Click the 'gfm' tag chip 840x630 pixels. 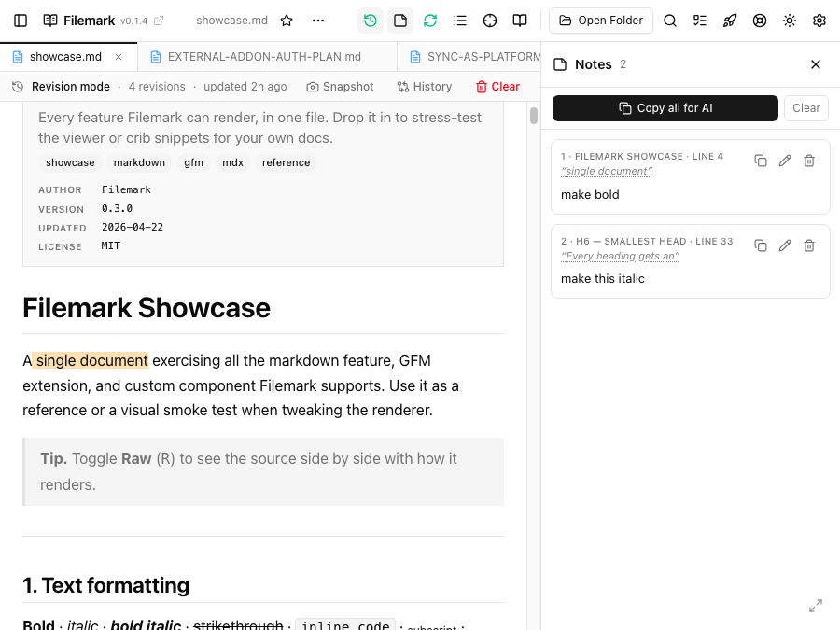194,162
